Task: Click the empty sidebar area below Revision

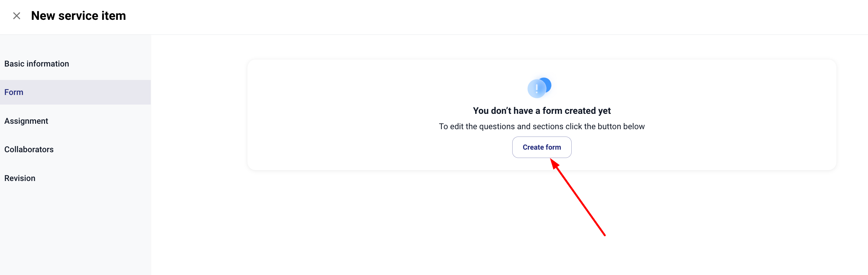Action: pyautogui.click(x=75, y=230)
